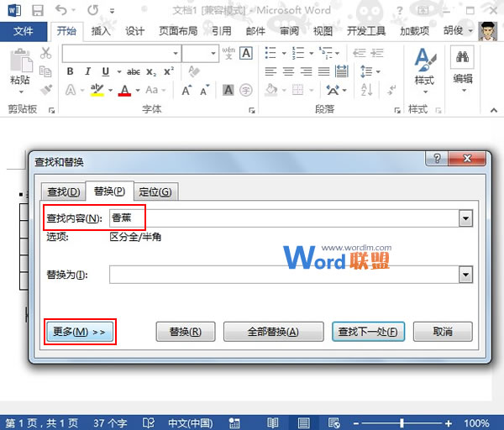Open the Editing binoculars menu
This screenshot has width=504, height=430.
[462, 69]
